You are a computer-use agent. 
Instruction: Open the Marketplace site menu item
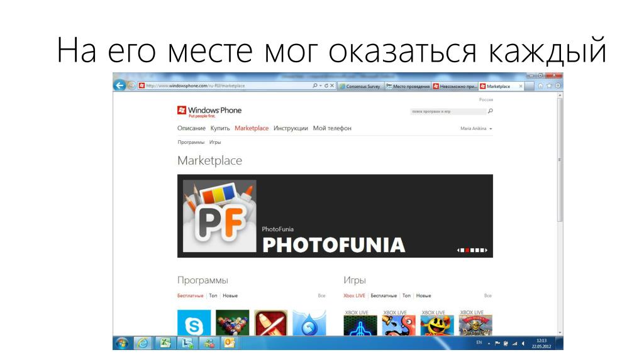click(252, 128)
